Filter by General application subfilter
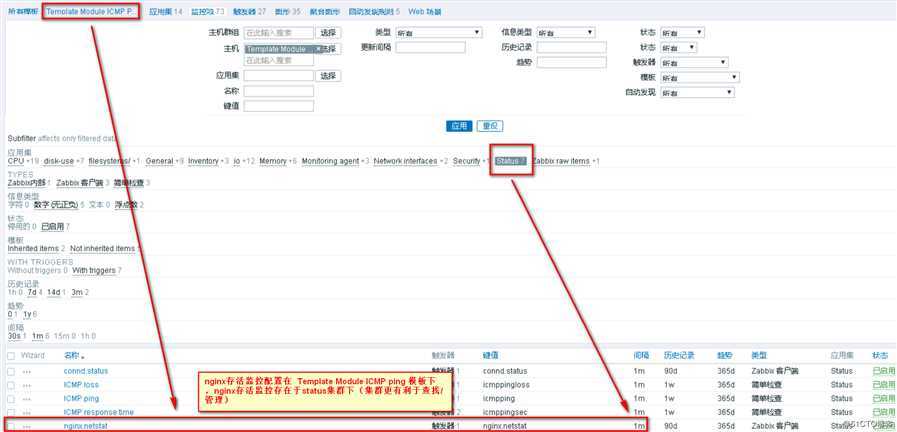This screenshot has height=432, width=897. (160, 161)
